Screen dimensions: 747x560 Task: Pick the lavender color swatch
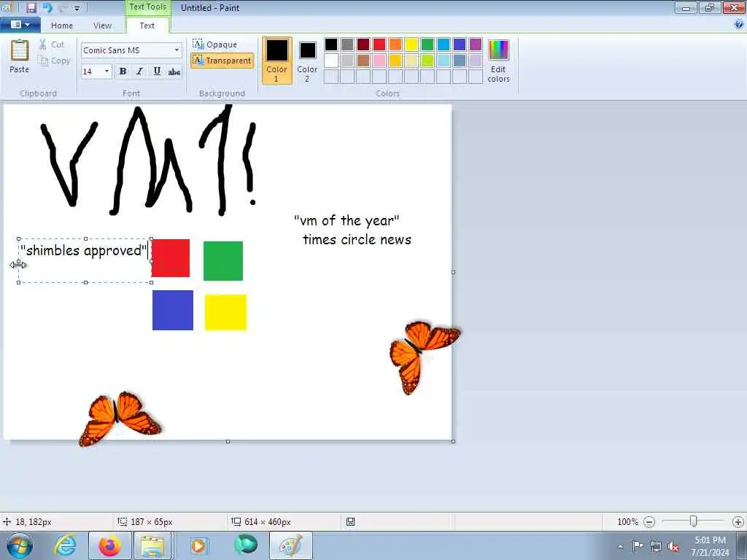pos(476,61)
